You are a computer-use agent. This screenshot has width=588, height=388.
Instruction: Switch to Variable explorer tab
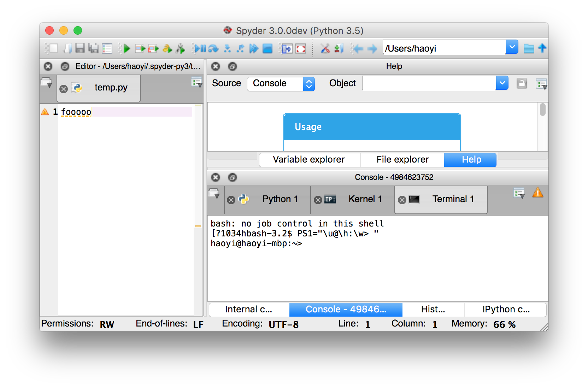tap(310, 160)
